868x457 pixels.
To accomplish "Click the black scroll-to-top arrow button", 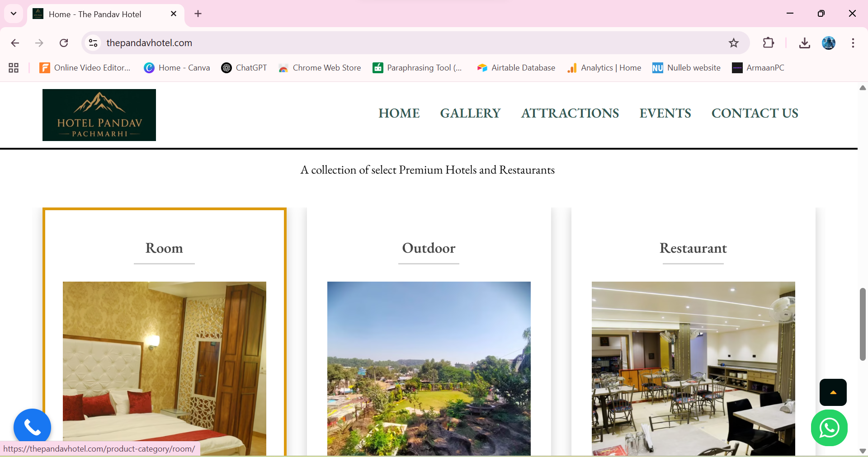I will (x=833, y=392).
